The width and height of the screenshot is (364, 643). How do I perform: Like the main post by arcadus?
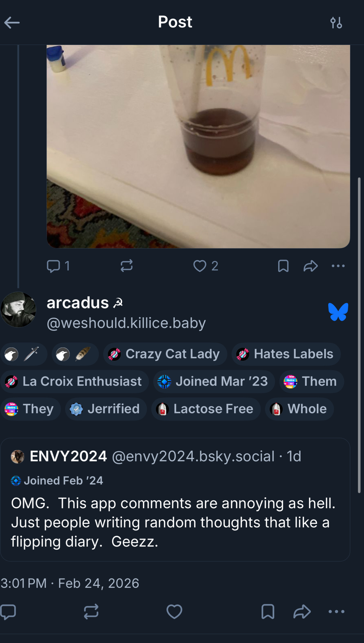tap(174, 611)
